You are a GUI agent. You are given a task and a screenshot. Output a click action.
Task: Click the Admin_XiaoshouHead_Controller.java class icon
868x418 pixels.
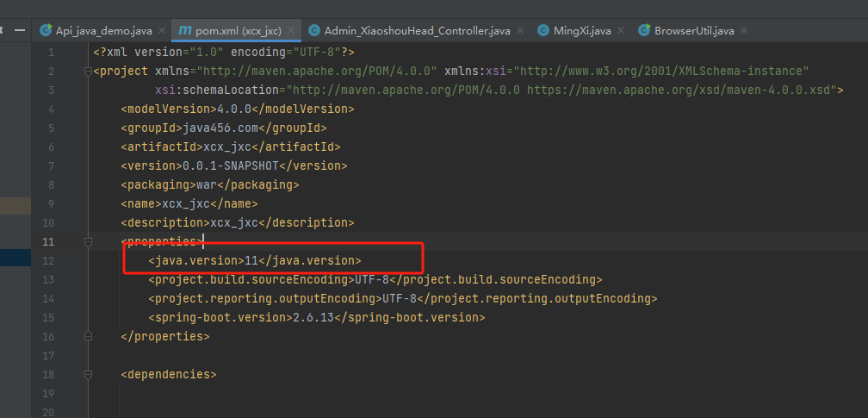[314, 30]
